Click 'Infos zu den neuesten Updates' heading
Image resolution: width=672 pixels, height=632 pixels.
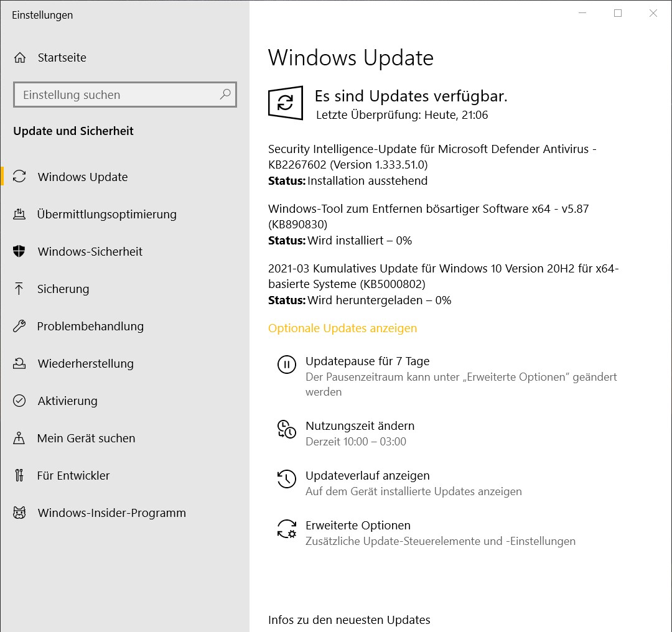click(x=349, y=620)
